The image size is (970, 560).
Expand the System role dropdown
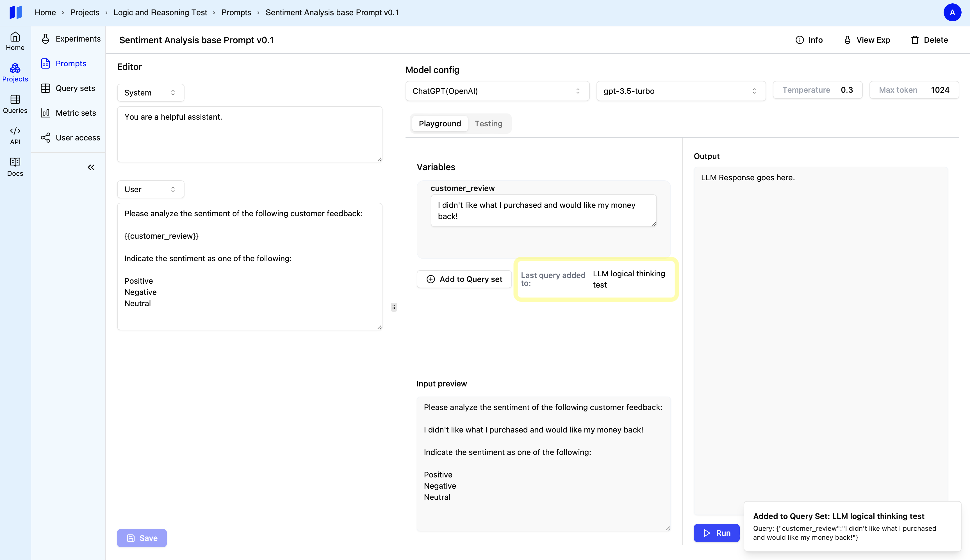click(150, 93)
